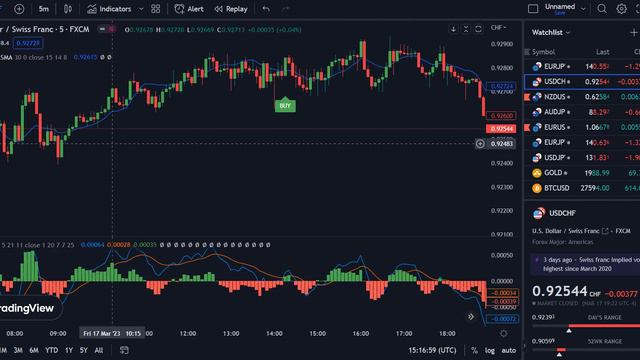Expand the favorite indicators dropdown arrow

pyautogui.click(x=141, y=9)
